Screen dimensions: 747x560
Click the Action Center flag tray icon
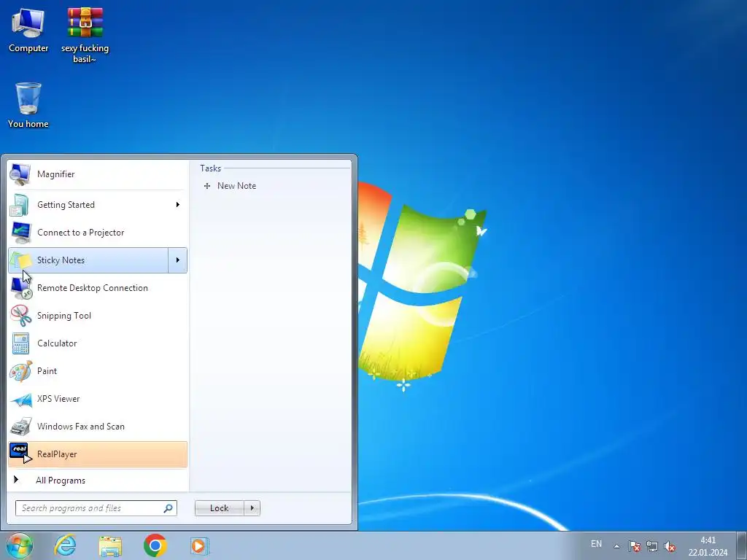[x=634, y=546]
